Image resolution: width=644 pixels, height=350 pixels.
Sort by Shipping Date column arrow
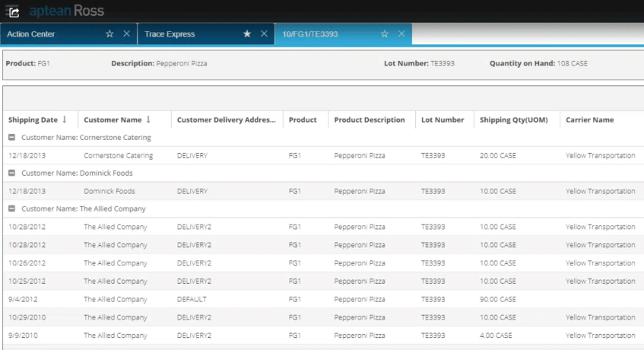[x=65, y=119]
